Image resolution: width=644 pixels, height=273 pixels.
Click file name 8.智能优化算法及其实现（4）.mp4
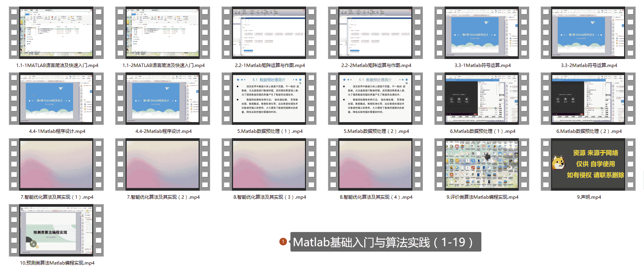(376, 197)
